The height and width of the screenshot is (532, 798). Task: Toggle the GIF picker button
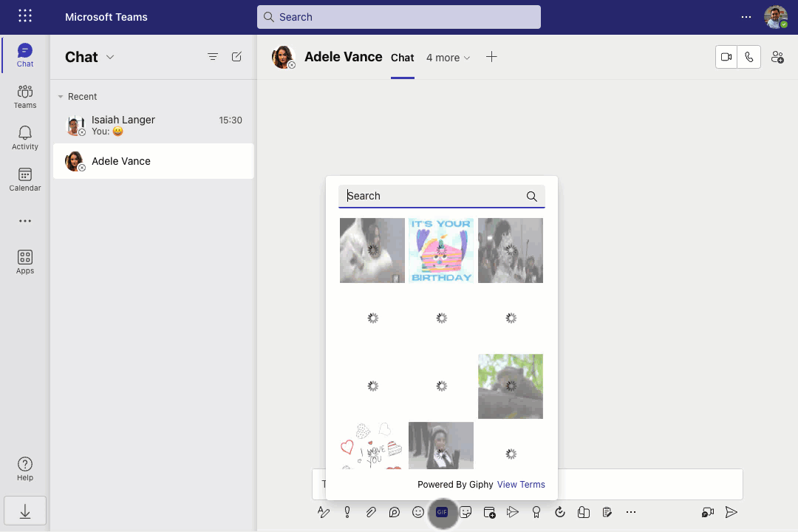point(442,512)
